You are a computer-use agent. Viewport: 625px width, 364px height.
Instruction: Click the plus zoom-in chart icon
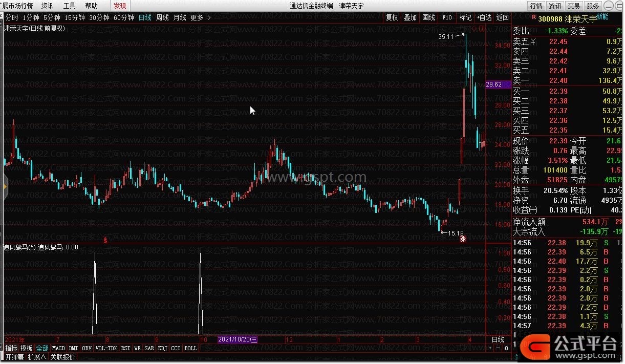(x=490, y=348)
